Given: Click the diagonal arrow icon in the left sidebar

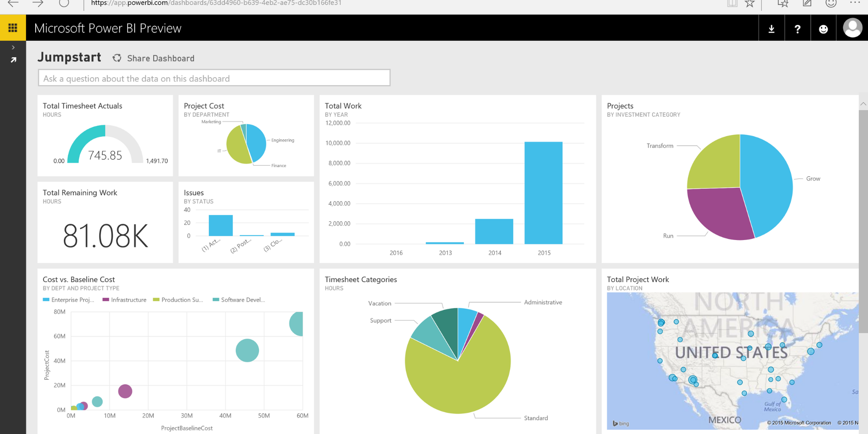Looking at the screenshot, I should [13, 59].
